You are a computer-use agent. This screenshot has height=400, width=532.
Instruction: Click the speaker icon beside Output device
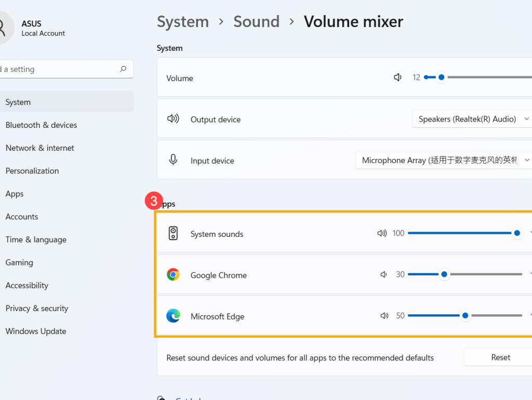click(173, 118)
